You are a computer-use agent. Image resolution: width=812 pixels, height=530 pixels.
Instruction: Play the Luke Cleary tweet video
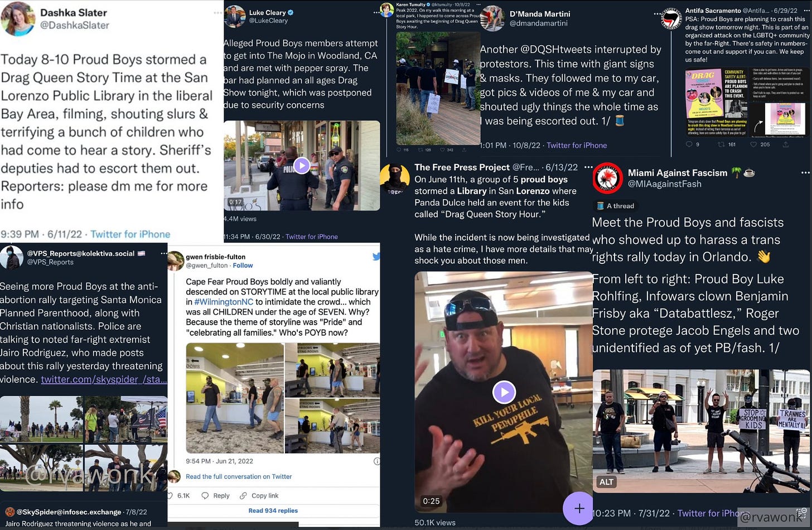click(x=302, y=165)
